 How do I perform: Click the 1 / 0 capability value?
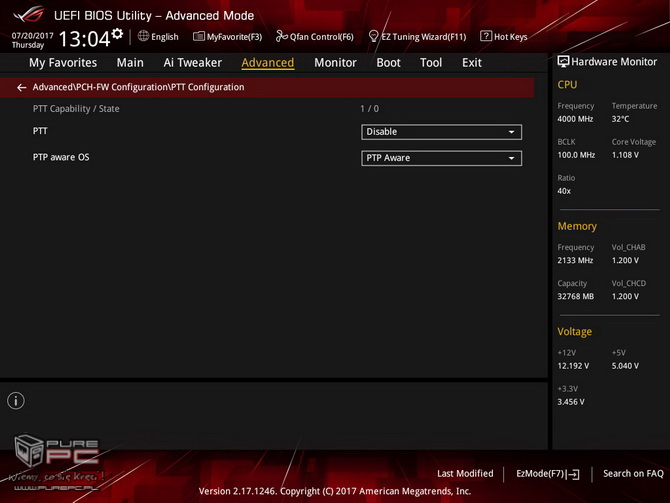(370, 109)
